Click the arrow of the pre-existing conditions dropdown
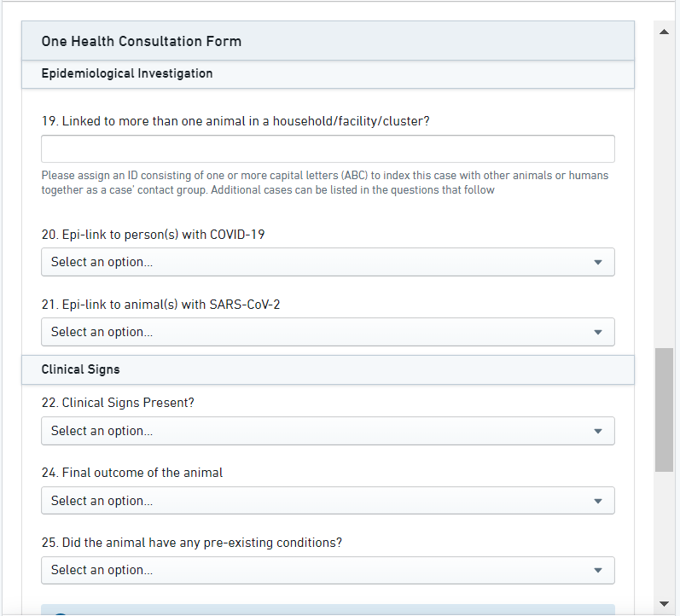The width and height of the screenshot is (680, 616). point(597,571)
